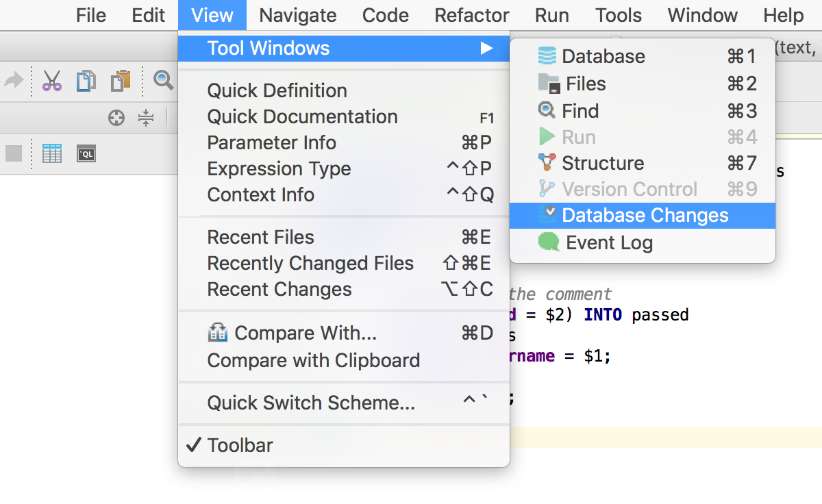822x504 pixels.
Task: Click the Find magnifier toolbar icon
Action: [163, 81]
